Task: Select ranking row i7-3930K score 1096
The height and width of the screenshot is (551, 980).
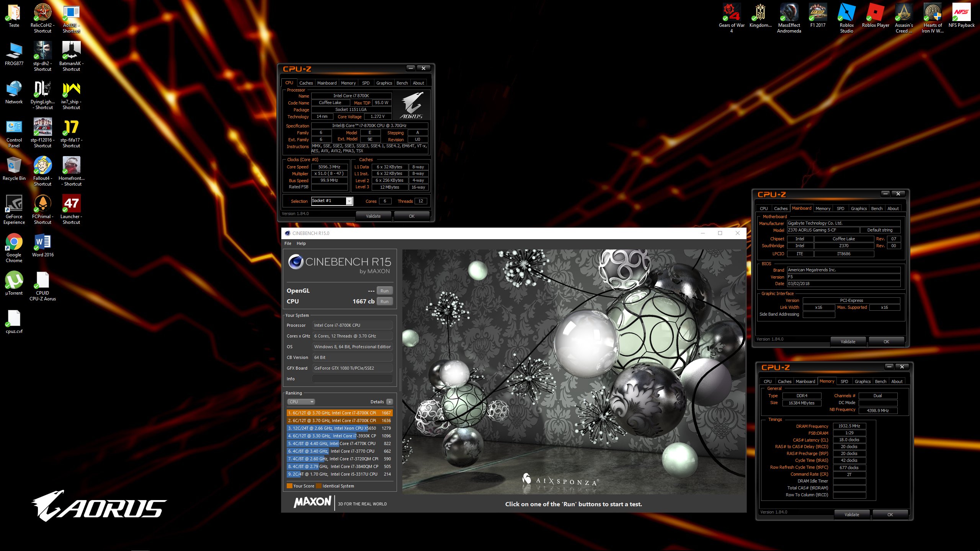Action: (x=339, y=436)
